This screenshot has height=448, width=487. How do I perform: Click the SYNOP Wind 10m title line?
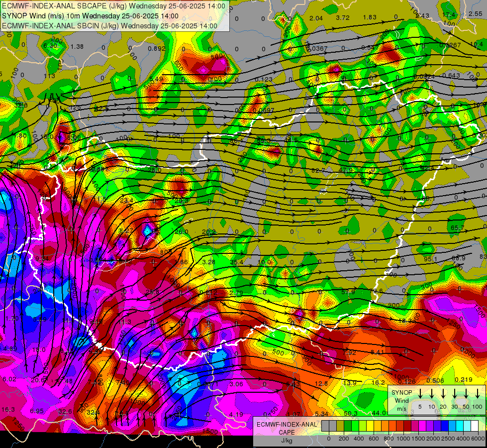point(91,16)
